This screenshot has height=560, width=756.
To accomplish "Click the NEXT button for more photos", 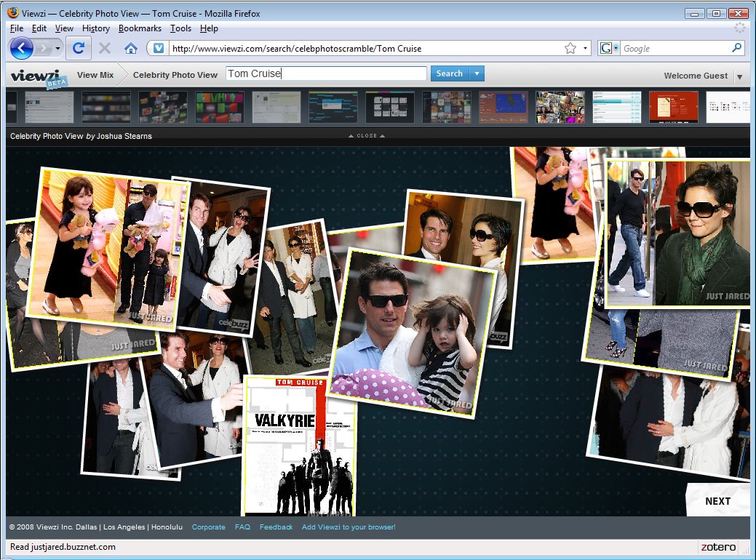I will [x=718, y=500].
